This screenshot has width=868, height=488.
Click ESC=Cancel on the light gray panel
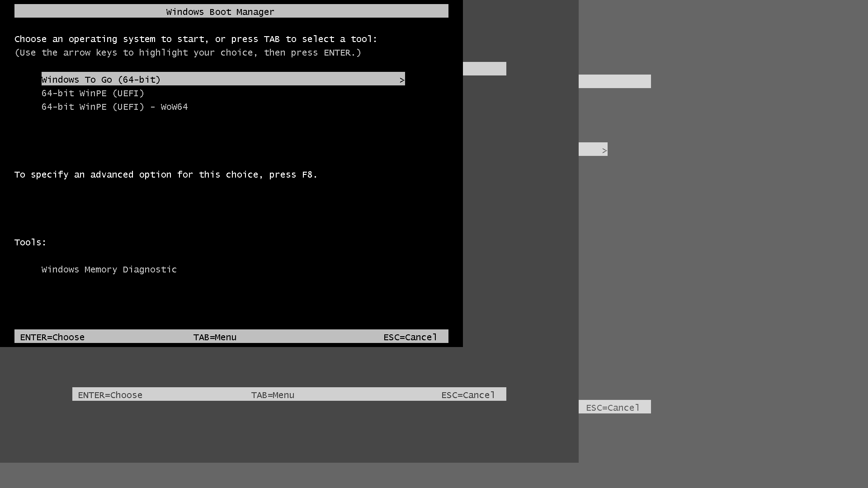(613, 408)
